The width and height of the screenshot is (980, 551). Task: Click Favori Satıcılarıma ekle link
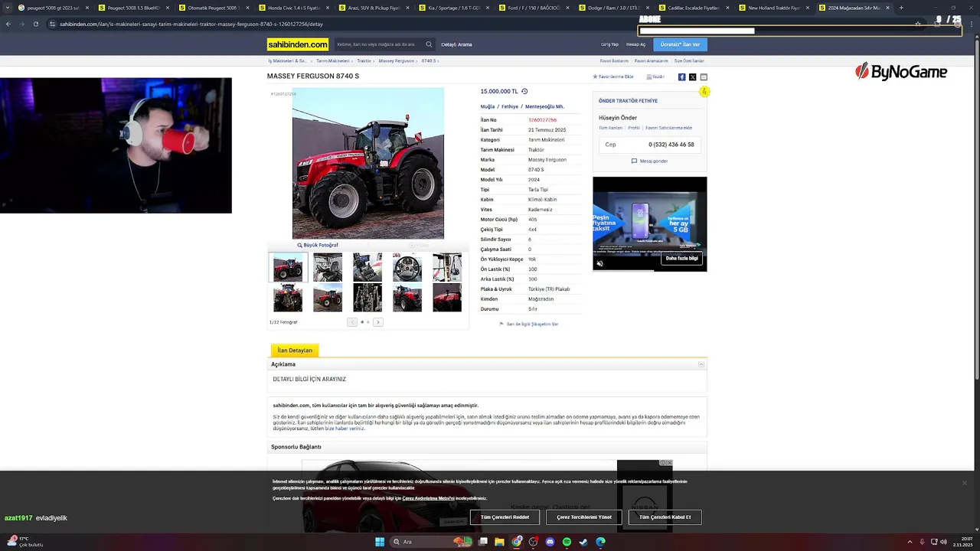pyautogui.click(x=668, y=128)
